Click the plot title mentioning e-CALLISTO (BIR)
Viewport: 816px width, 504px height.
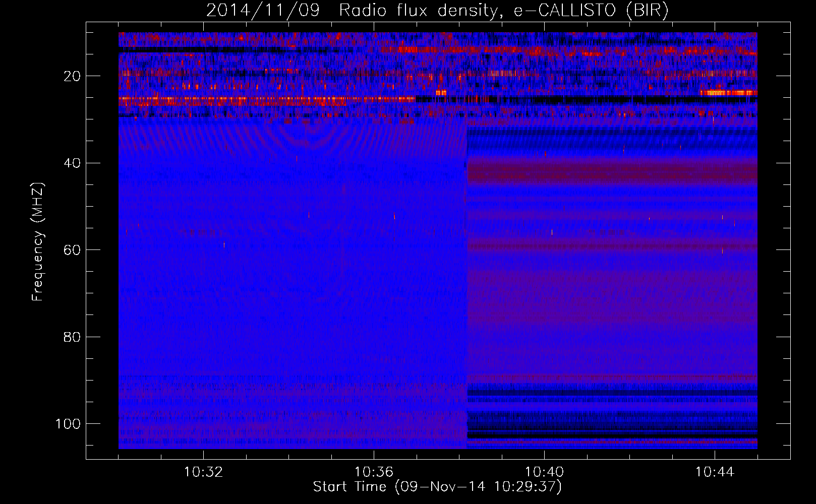tap(437, 11)
